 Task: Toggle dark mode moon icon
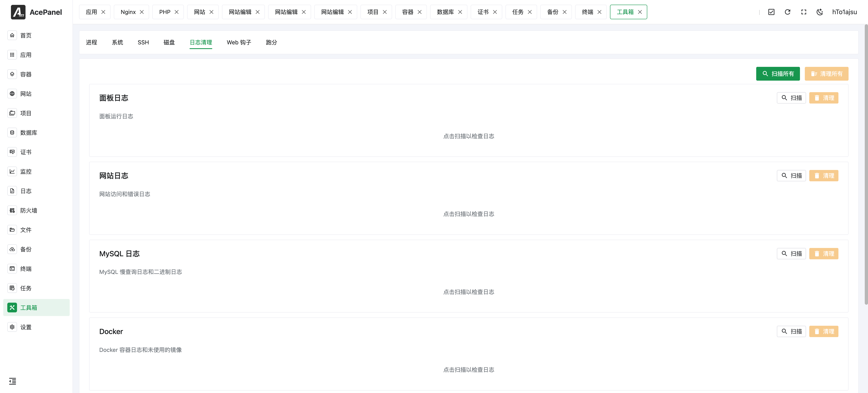(820, 12)
